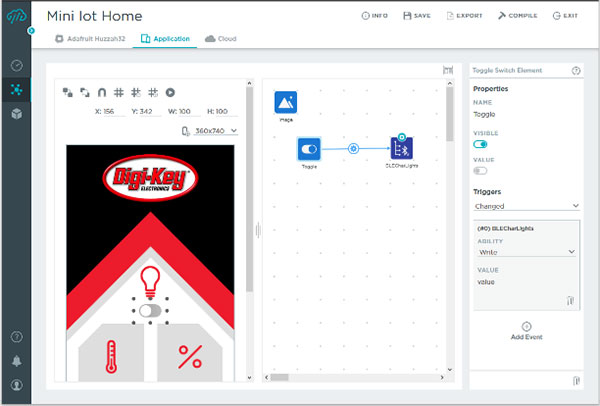Click the phone device icon beside screen size
600x406 pixels.
tap(185, 131)
